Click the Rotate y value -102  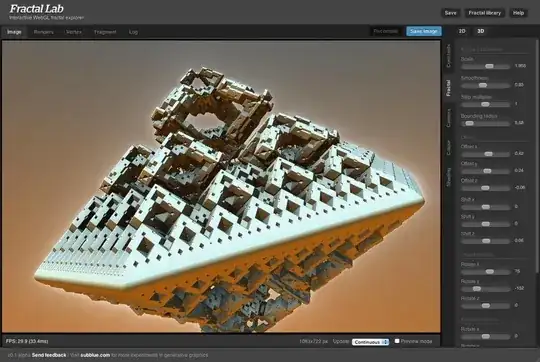(519, 288)
